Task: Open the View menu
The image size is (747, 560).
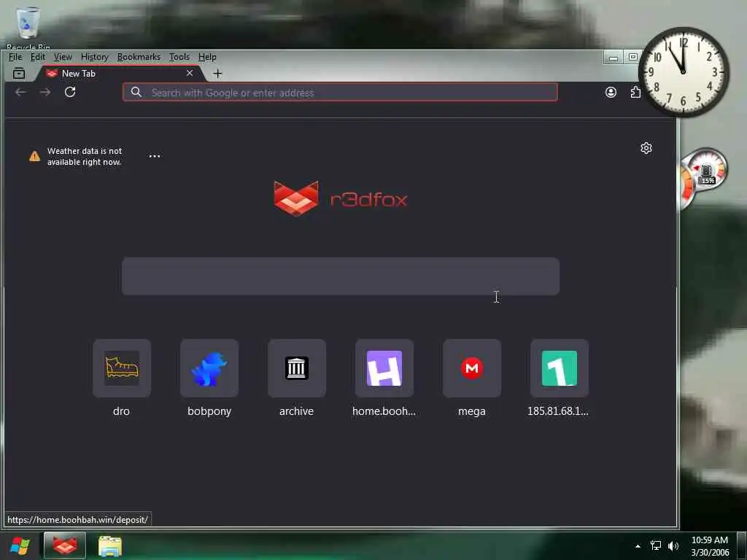Action: click(63, 57)
